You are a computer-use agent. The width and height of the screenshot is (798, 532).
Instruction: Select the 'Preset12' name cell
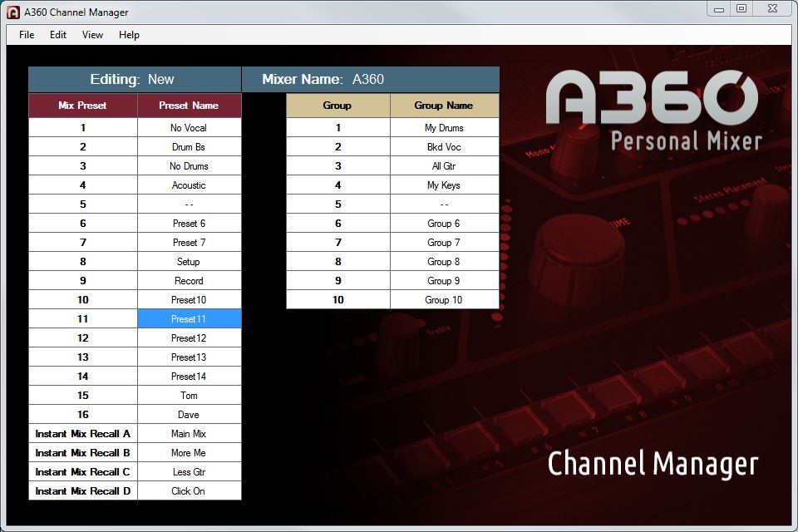point(190,338)
